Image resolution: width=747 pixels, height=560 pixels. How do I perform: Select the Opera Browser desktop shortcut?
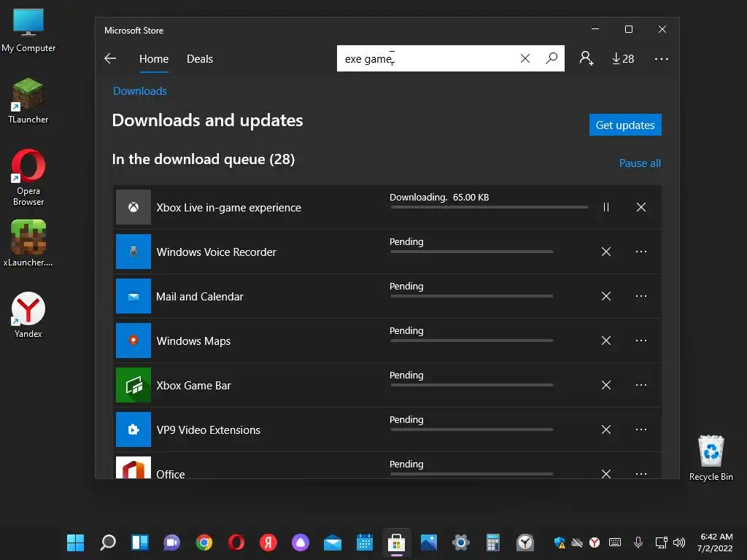click(28, 178)
